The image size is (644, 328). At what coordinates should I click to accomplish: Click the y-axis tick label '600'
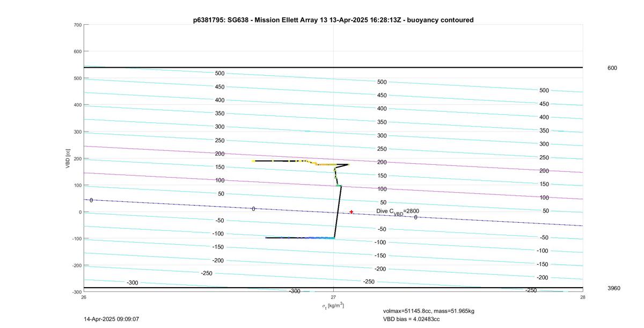77,52
